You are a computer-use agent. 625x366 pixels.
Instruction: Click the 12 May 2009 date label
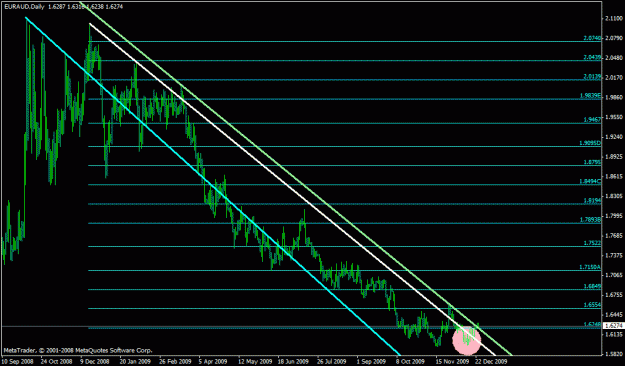pyautogui.click(x=254, y=362)
